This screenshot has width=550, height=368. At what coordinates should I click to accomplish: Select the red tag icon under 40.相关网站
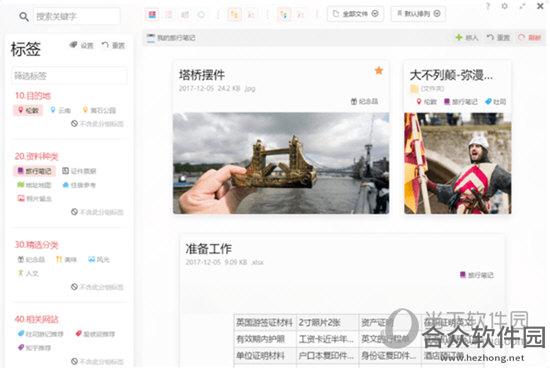click(79, 333)
